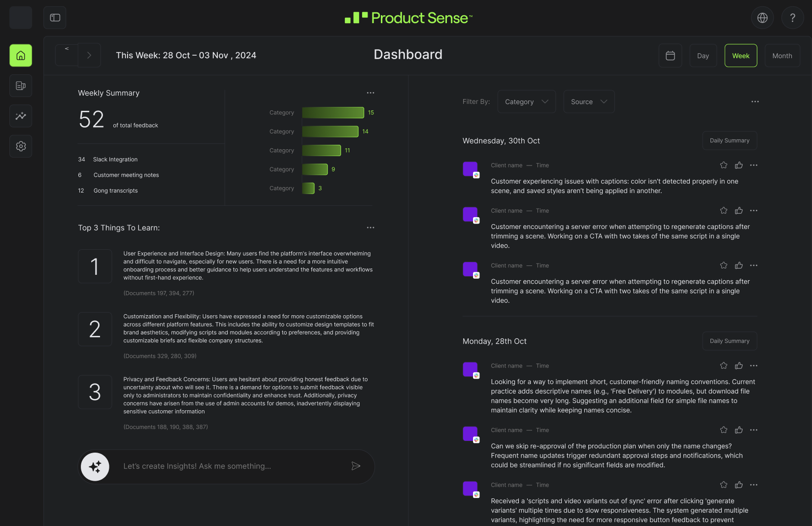Open Daily Summary for Wednesday, 30th Oct
The height and width of the screenshot is (526, 812).
click(729, 140)
